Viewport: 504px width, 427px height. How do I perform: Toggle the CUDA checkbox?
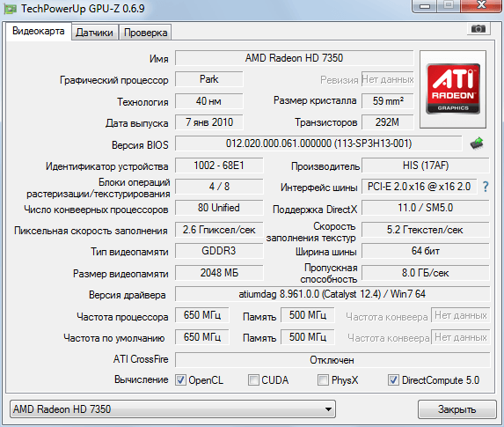(x=253, y=380)
